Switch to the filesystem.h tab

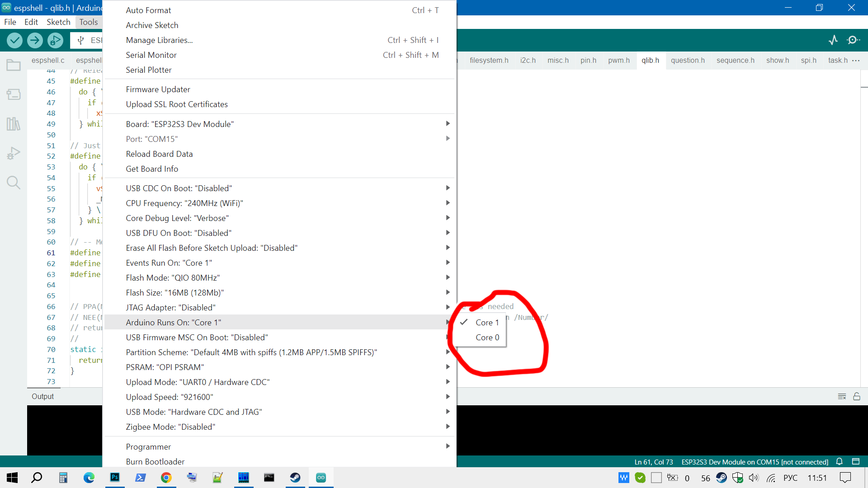489,61
